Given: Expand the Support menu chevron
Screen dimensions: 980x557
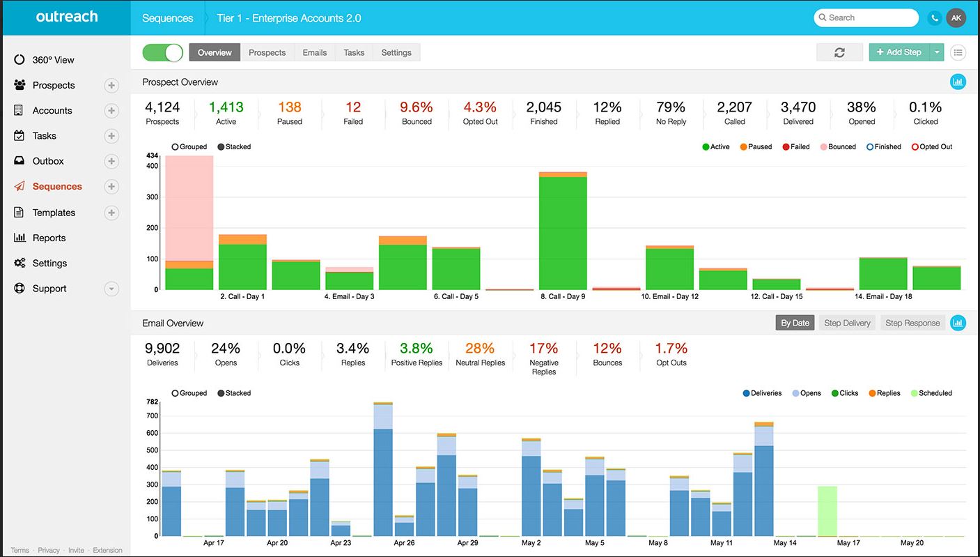Looking at the screenshot, I should tap(111, 289).
